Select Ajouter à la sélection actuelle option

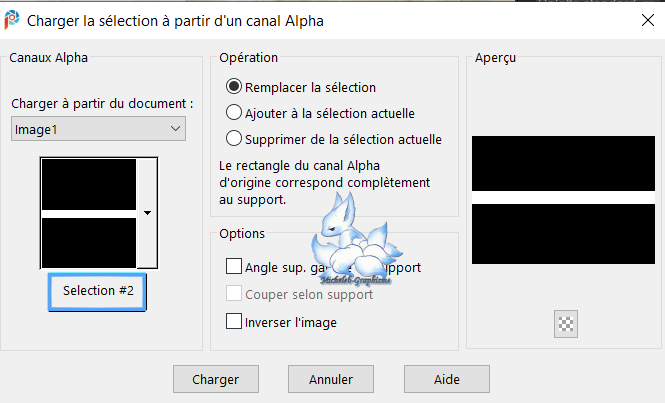[x=234, y=113]
